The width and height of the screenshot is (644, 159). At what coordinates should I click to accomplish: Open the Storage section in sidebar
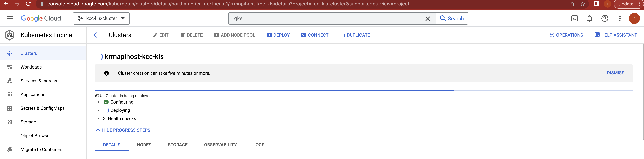click(28, 122)
